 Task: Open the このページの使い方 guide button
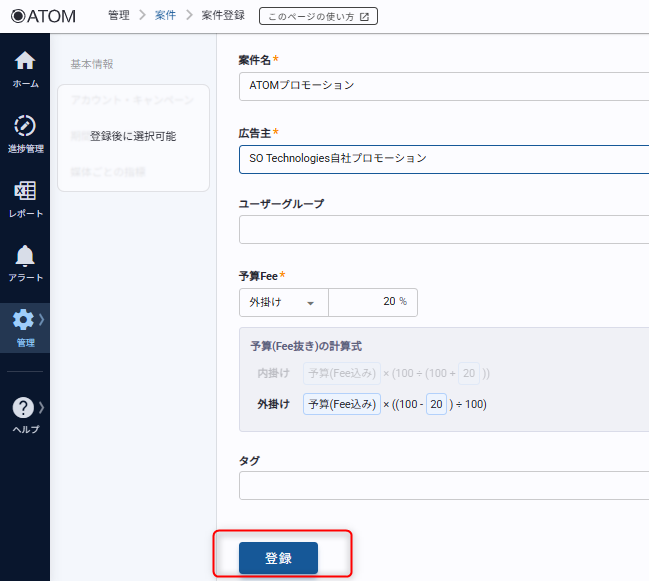click(318, 16)
